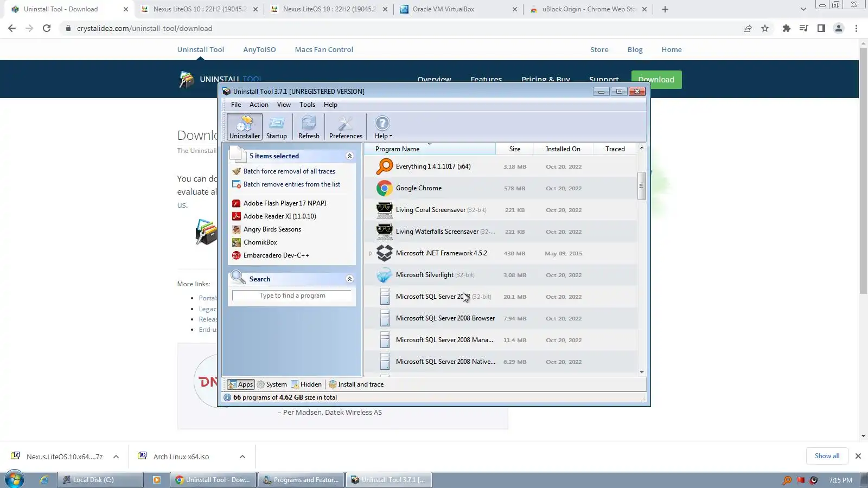Click the Chrome reload page icon
This screenshot has width=868, height=488.
(47, 28)
